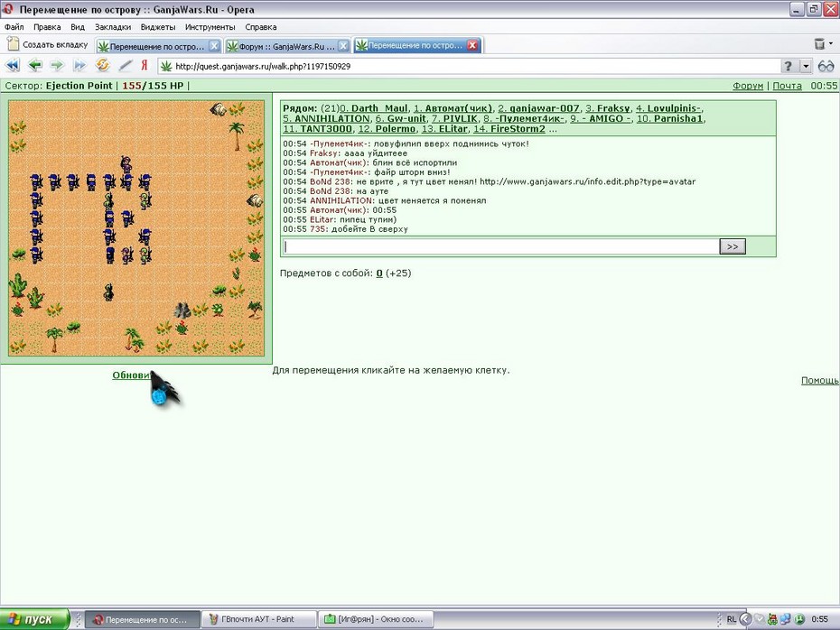Click Windows пуск start button
The height and width of the screenshot is (630, 840).
[x=35, y=619]
